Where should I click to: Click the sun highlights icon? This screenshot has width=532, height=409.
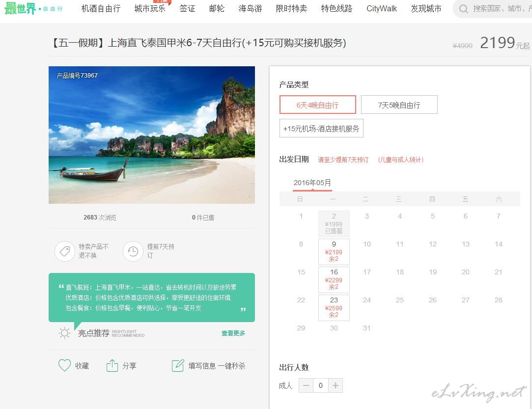pos(64,333)
